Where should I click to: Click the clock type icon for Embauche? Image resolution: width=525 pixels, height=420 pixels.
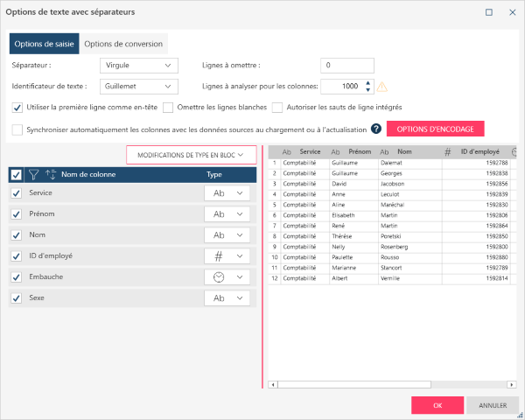point(219,276)
